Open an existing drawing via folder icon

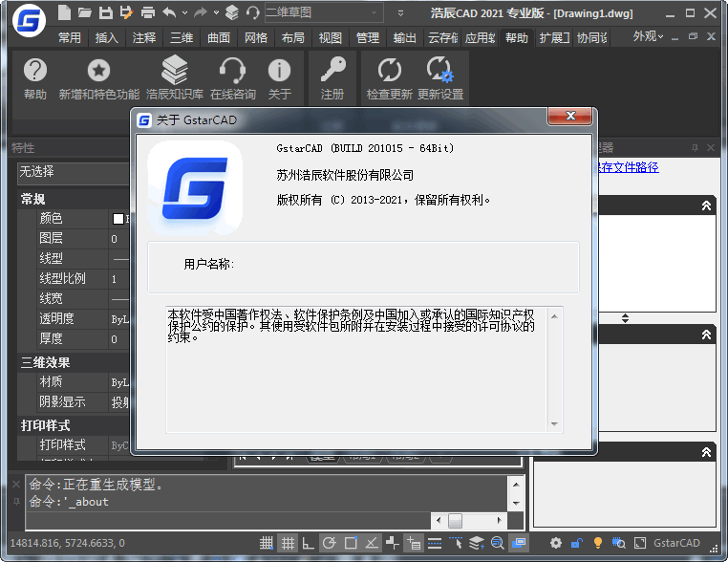(84, 12)
